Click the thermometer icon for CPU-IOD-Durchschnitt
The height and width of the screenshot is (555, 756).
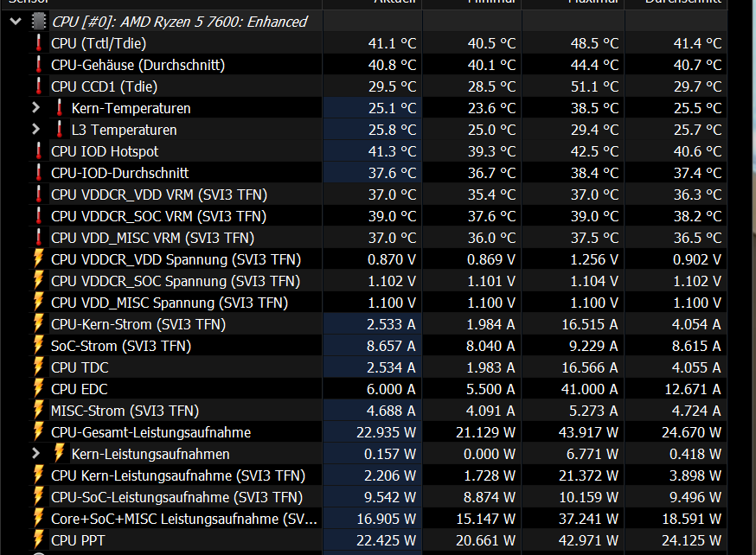pyautogui.click(x=39, y=173)
